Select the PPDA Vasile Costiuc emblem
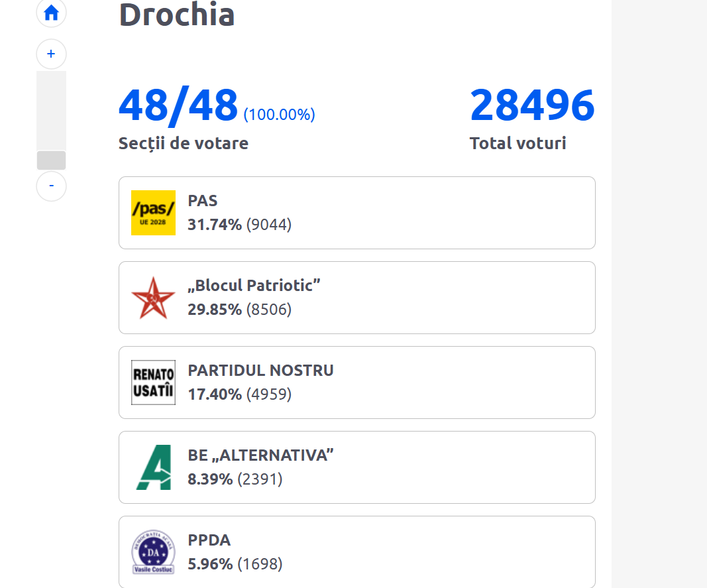This screenshot has height=588, width=707. point(153,552)
